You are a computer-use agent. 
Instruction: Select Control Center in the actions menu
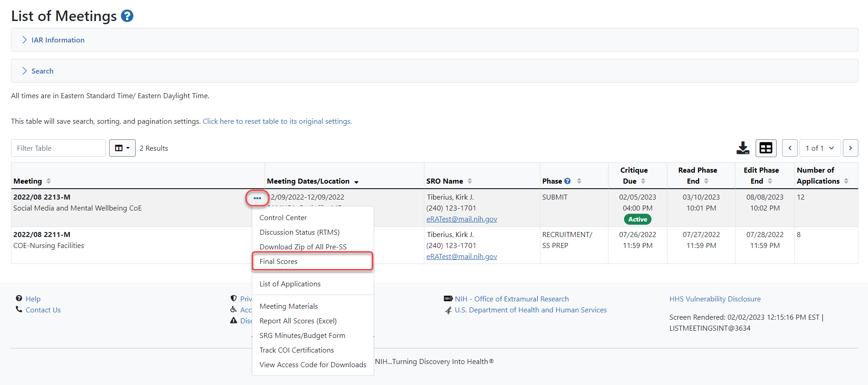click(283, 218)
